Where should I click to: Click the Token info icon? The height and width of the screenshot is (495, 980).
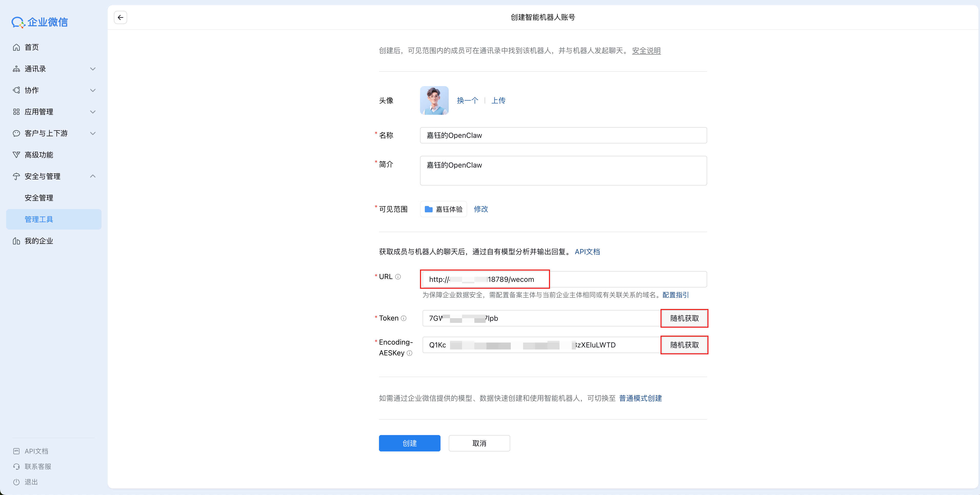(x=404, y=318)
